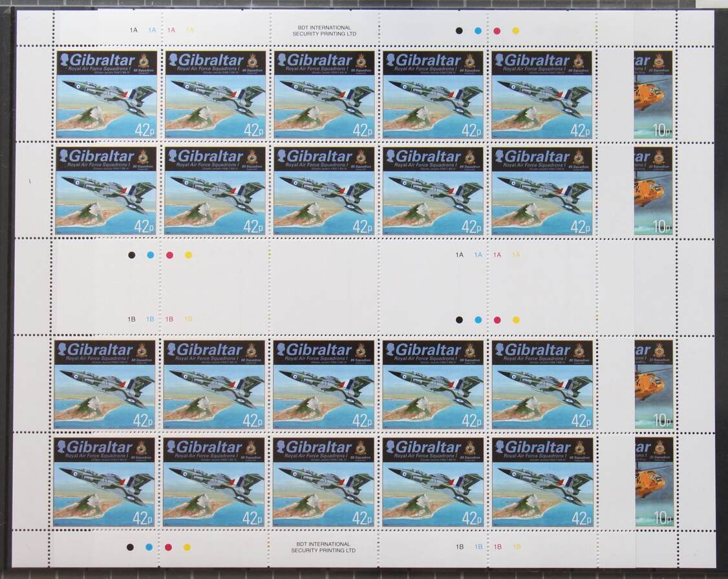This screenshot has width=728, height=579.
Task: Click the gutter cyan dot directly above blue 1B
Action: tap(151, 255)
